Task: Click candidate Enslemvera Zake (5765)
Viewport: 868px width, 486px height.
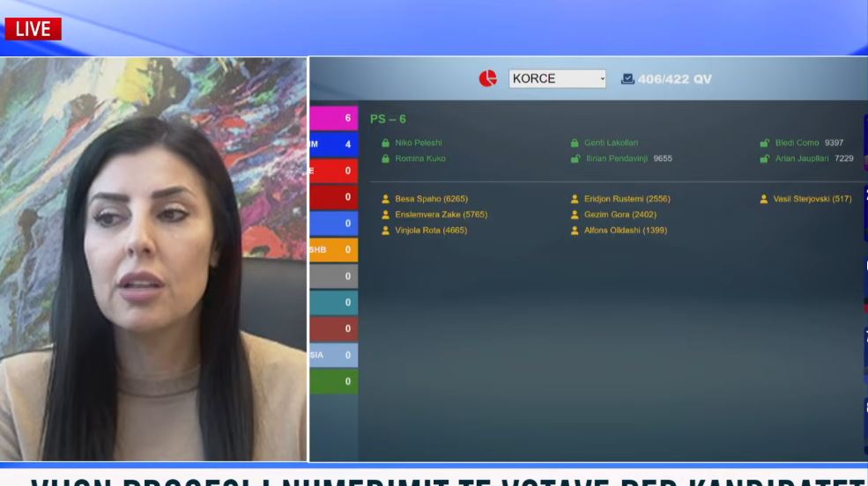Action: tap(441, 215)
